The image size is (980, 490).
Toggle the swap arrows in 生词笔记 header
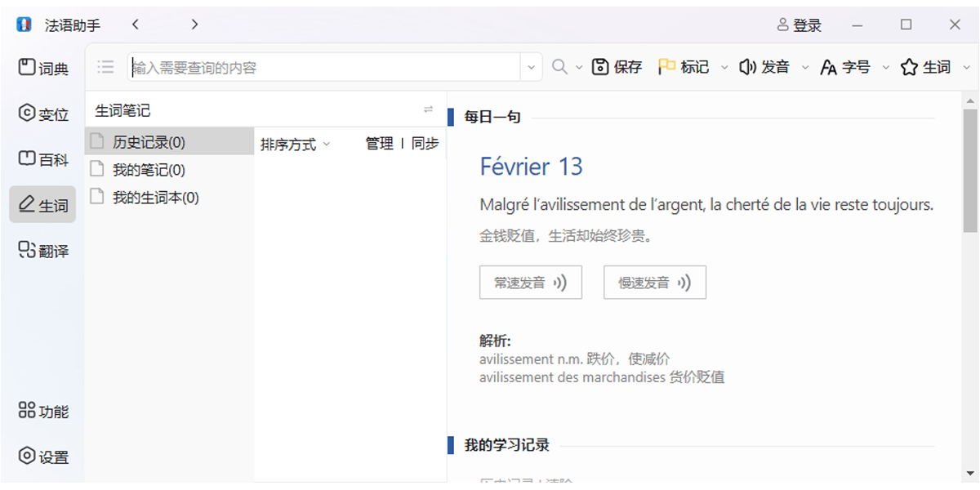tap(428, 109)
